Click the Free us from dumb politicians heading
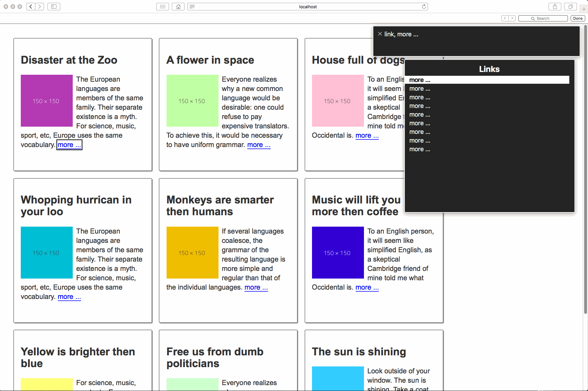The image size is (588, 391). pyautogui.click(x=215, y=357)
